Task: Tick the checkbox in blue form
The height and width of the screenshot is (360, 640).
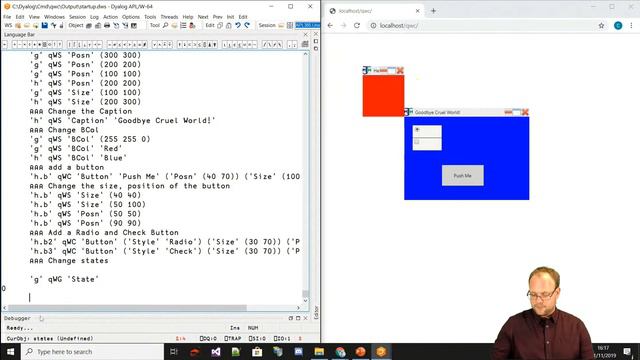Action: [x=417, y=142]
